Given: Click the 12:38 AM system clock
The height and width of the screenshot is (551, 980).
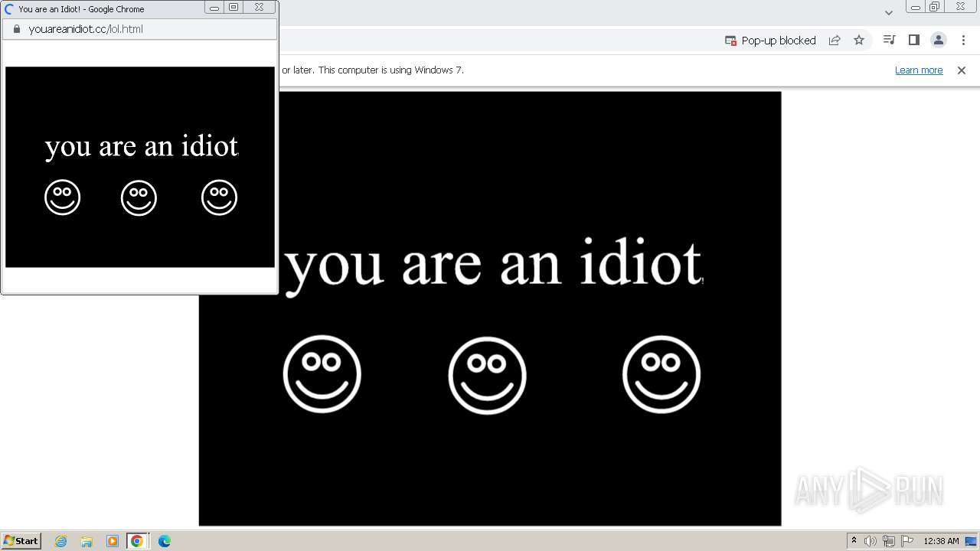Looking at the screenshot, I should pos(941,541).
